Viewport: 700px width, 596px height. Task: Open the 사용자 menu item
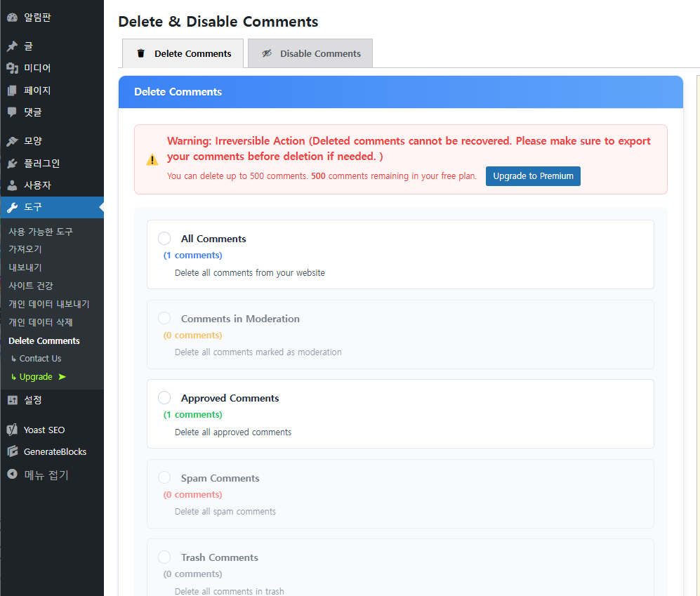[52, 185]
